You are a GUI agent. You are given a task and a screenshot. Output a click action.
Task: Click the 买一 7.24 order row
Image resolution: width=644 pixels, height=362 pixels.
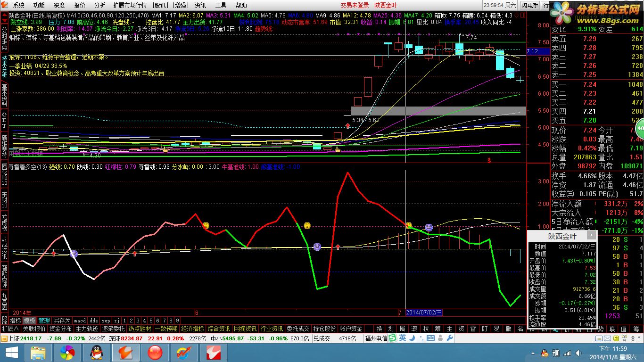pyautogui.click(x=597, y=84)
